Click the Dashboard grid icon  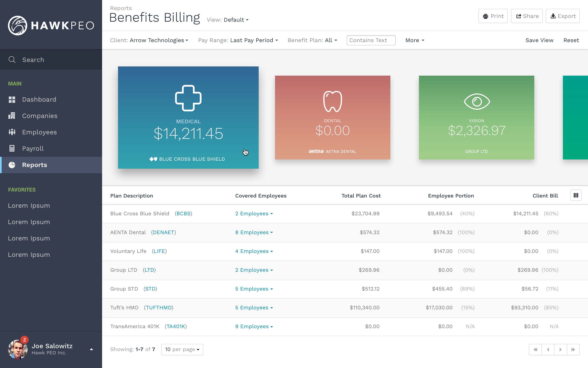(x=12, y=100)
